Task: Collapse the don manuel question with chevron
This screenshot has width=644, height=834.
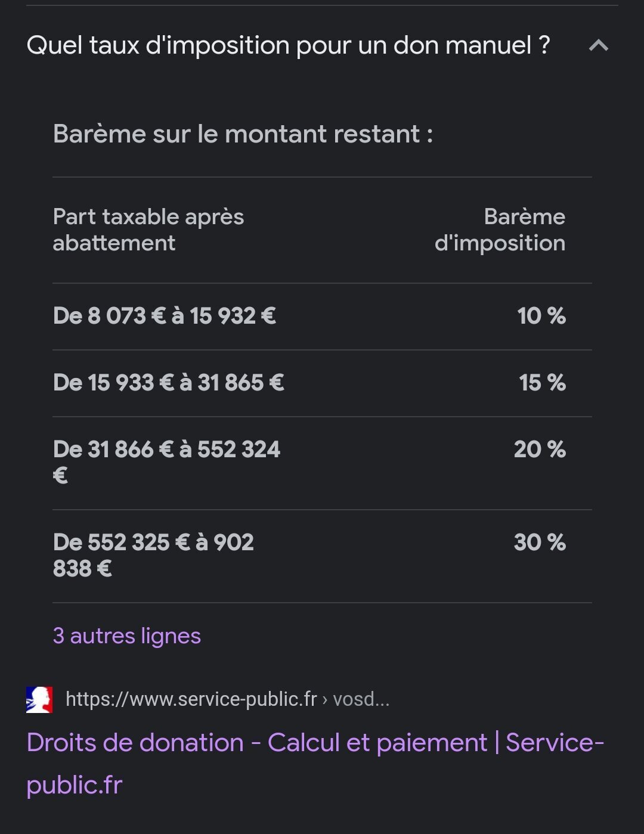Action: tap(599, 45)
